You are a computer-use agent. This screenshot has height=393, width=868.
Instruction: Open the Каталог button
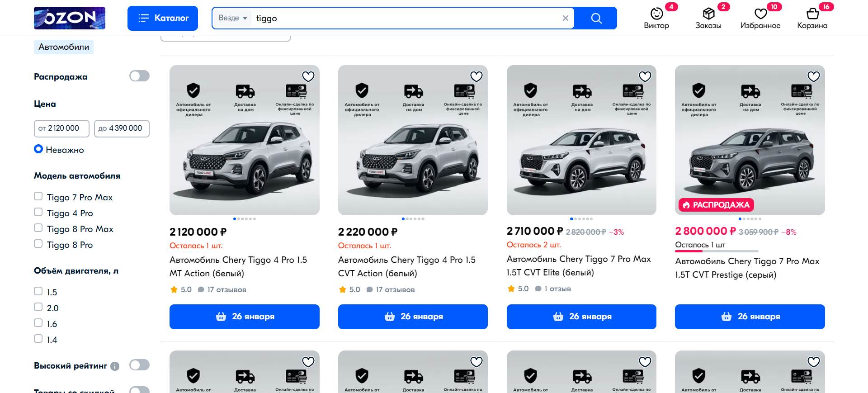coord(163,18)
